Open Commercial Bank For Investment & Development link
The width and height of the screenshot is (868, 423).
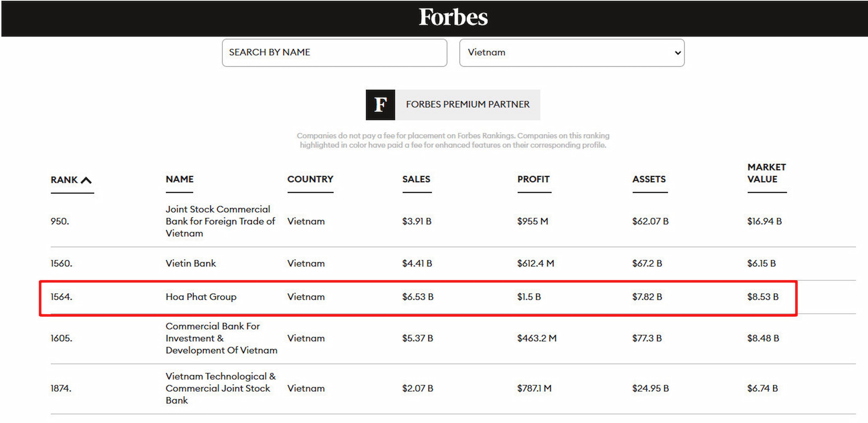pyautogui.click(x=221, y=338)
